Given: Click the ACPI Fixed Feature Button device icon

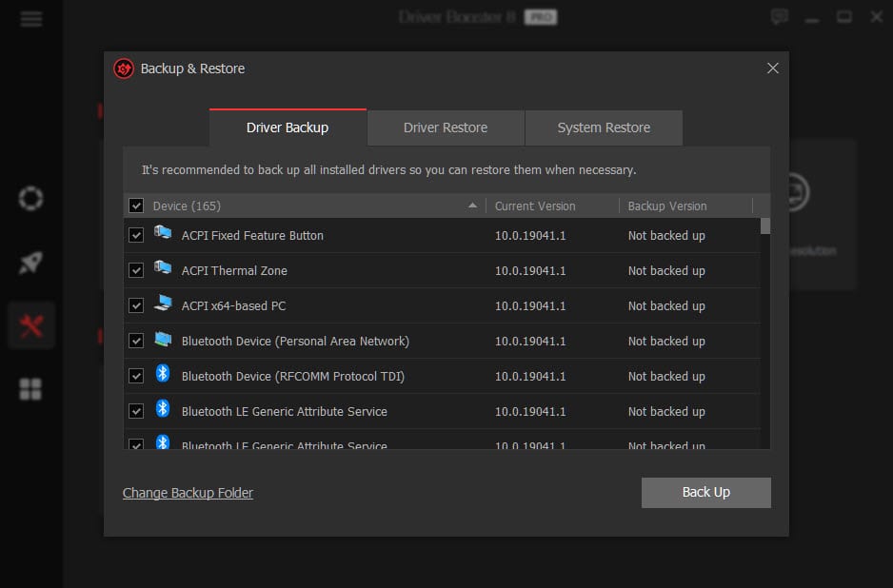Looking at the screenshot, I should (163, 233).
